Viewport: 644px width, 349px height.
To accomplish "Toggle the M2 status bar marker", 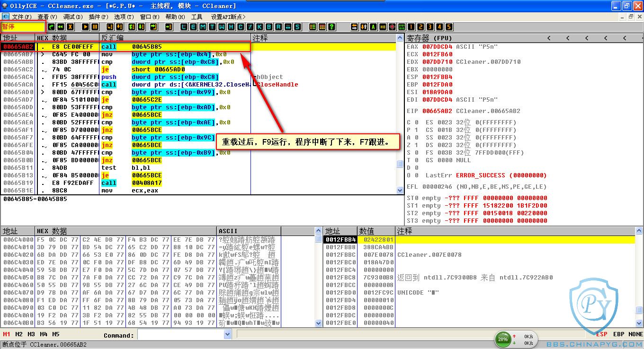I will pos(19,334).
